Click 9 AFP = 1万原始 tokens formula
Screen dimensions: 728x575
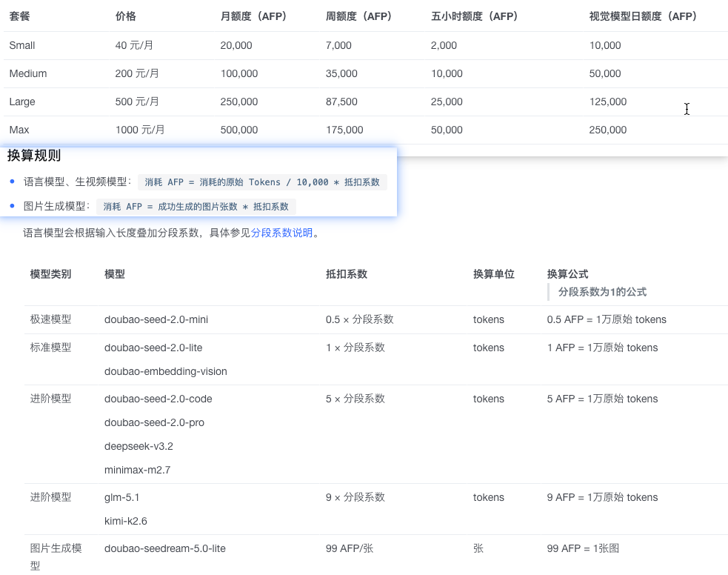coord(602,497)
